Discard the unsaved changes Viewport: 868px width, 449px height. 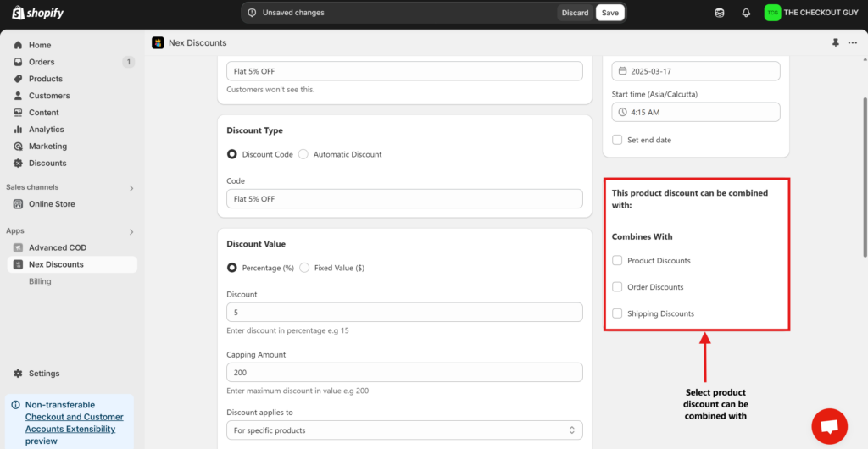[x=576, y=13]
